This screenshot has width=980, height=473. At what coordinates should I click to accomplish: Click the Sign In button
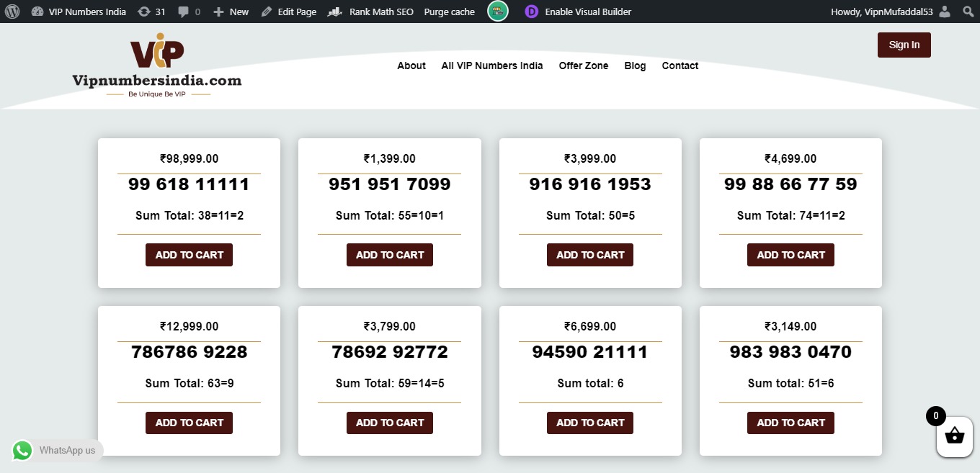click(x=904, y=45)
